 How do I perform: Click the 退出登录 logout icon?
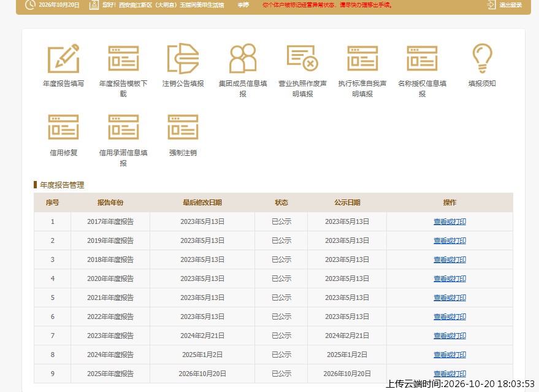click(x=491, y=5)
